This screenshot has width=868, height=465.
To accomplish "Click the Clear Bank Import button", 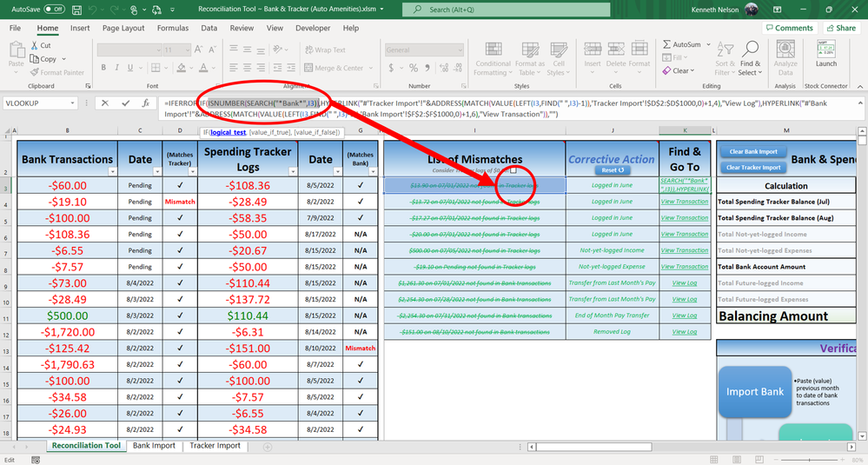I will (752, 152).
